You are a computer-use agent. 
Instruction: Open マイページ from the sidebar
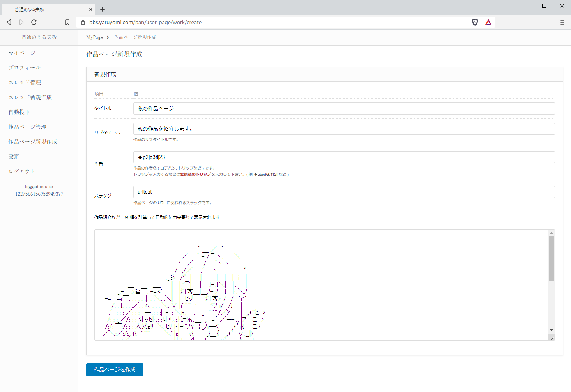pyautogui.click(x=21, y=53)
